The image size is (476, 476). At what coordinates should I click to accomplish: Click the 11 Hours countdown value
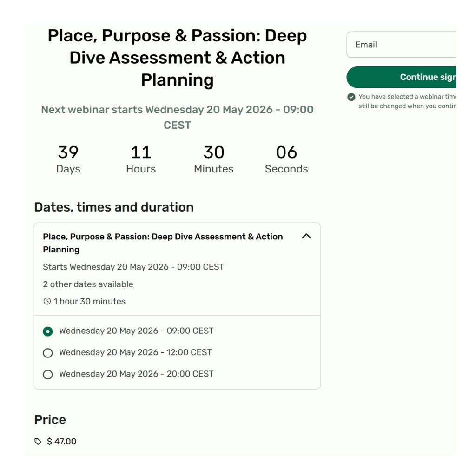click(141, 152)
